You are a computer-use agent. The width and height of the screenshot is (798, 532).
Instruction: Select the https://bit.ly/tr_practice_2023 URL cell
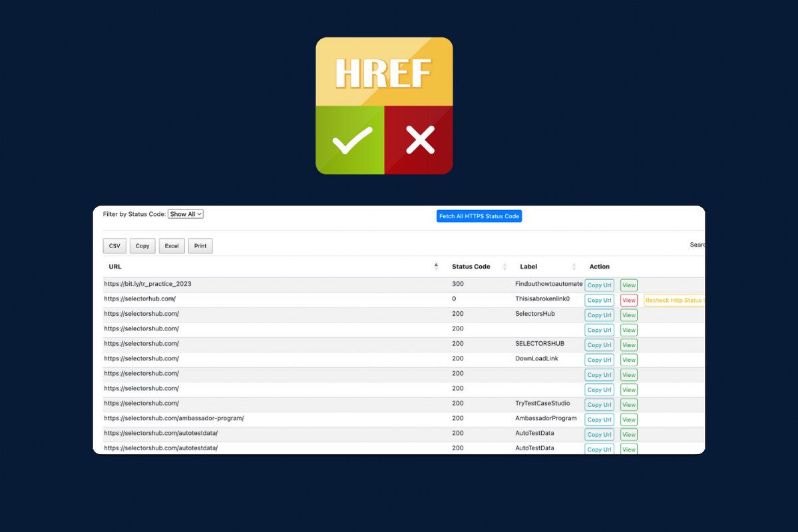tap(148, 284)
